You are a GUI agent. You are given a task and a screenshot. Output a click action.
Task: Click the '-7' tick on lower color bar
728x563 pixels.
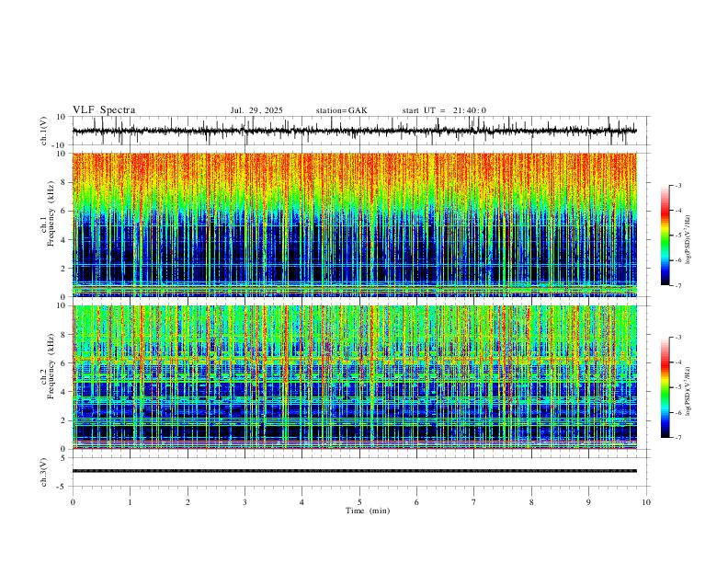[x=678, y=438]
